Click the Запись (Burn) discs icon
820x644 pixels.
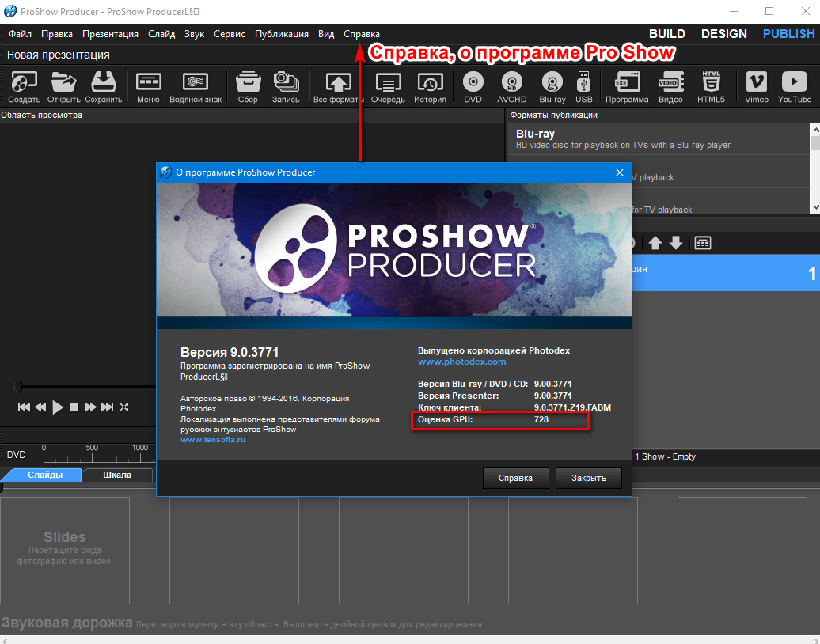click(x=286, y=87)
